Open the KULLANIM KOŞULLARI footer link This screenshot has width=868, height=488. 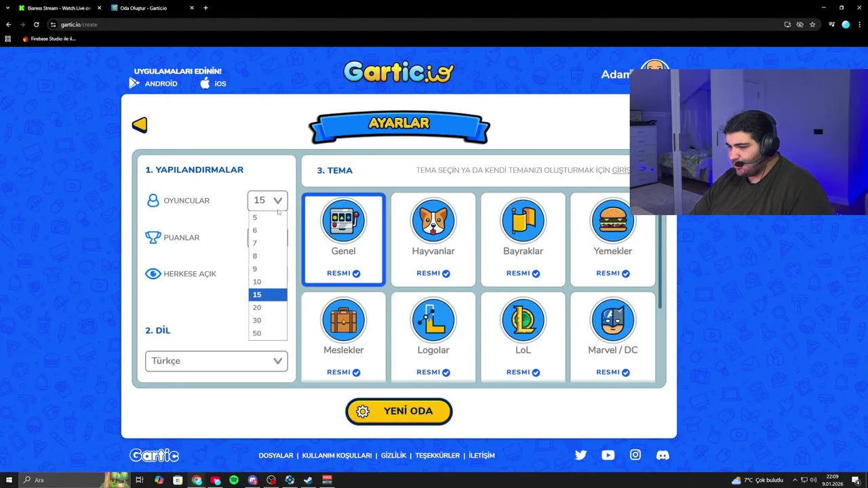click(x=337, y=455)
